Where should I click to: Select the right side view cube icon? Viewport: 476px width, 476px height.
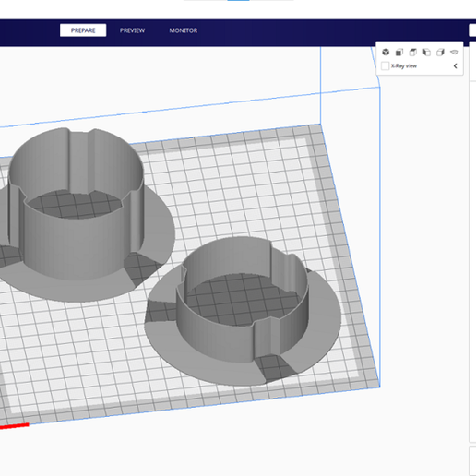440,53
